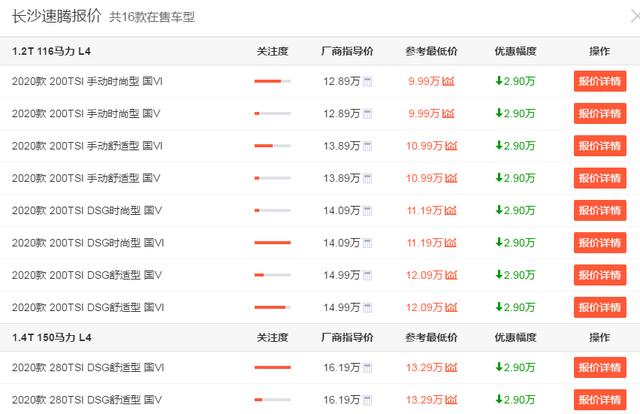Click attention bar for 200TSI 手动时尚型 国VI
Screen dimensions: 640x414
273,81
